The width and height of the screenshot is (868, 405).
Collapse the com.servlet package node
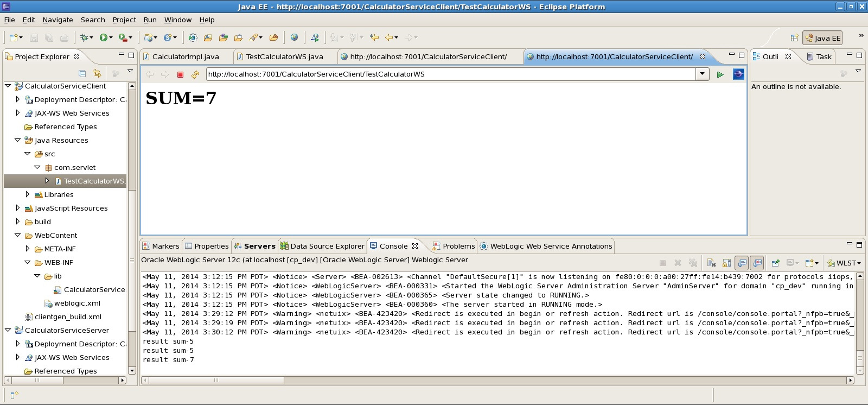(x=37, y=167)
